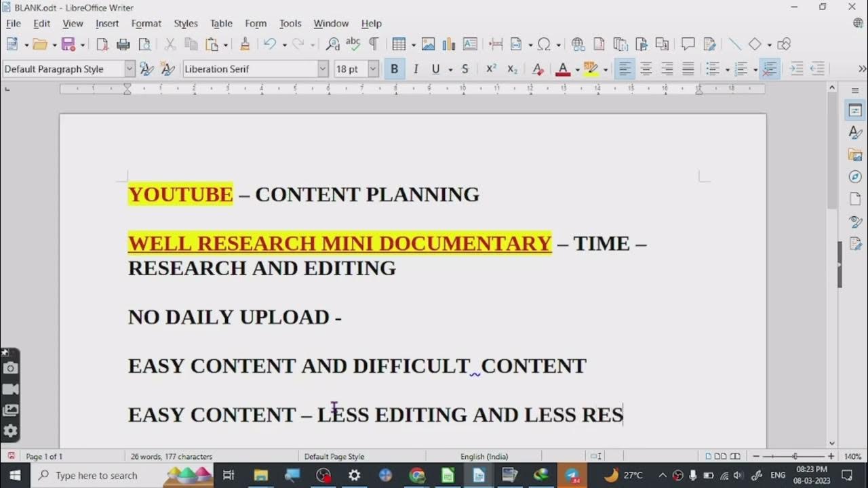Export directly as PDF
Screen dimensions: 868x488
(x=102, y=44)
